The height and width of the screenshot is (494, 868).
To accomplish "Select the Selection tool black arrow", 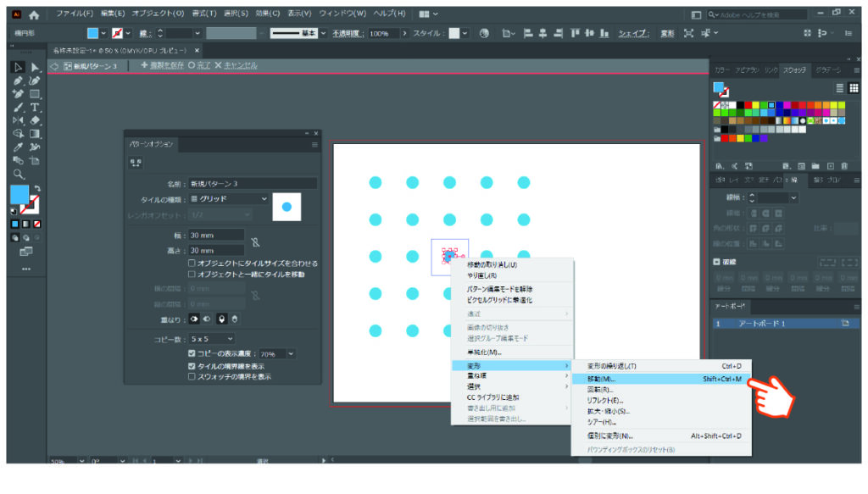I will click(x=18, y=67).
